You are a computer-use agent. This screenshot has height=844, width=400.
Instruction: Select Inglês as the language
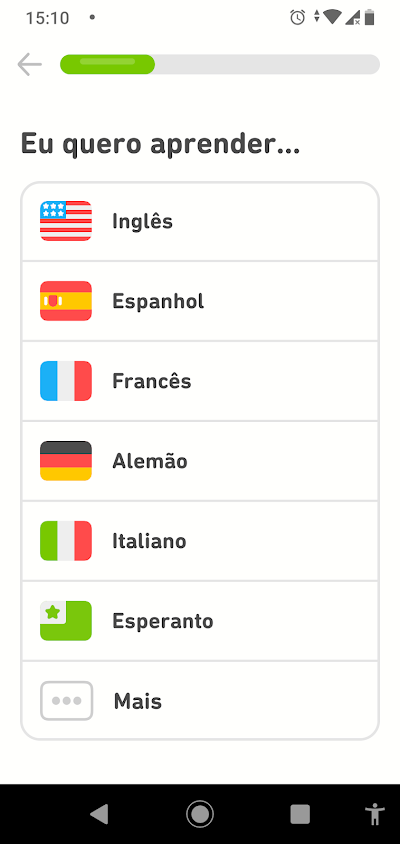tap(200, 222)
